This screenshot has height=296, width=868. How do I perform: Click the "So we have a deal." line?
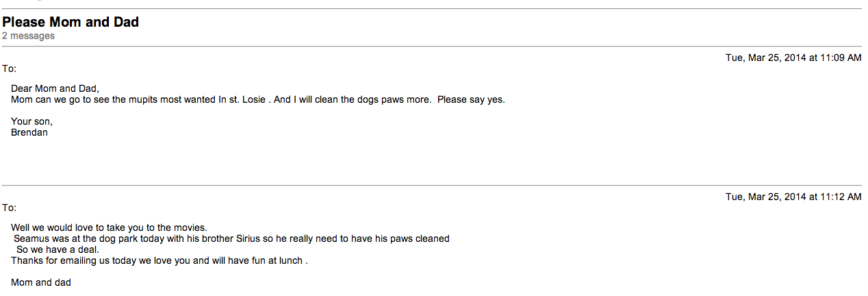click(x=58, y=249)
